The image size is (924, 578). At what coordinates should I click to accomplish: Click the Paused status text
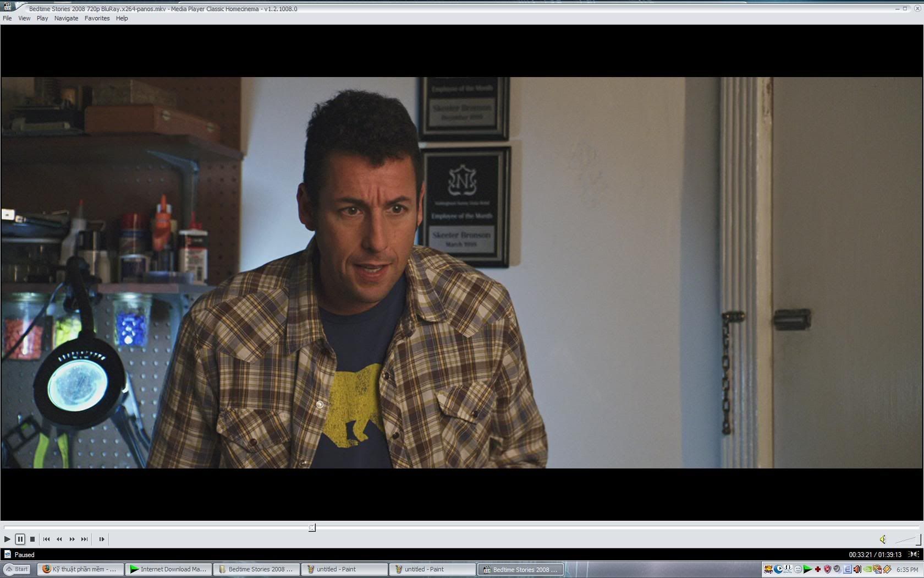click(24, 554)
